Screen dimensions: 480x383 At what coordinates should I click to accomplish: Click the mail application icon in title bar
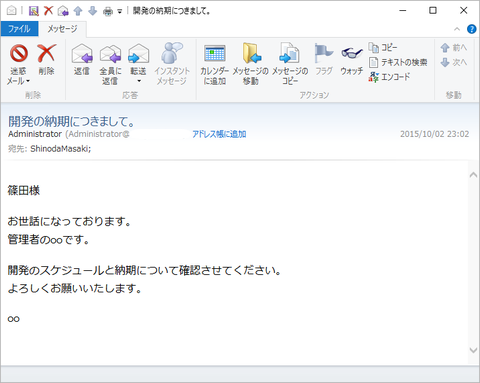[x=11, y=11]
